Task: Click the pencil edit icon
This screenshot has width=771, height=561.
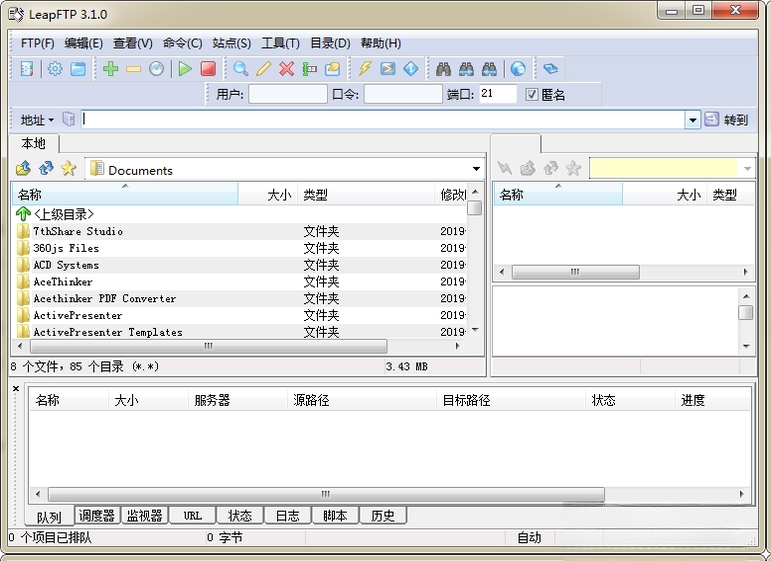Action: coord(264,68)
